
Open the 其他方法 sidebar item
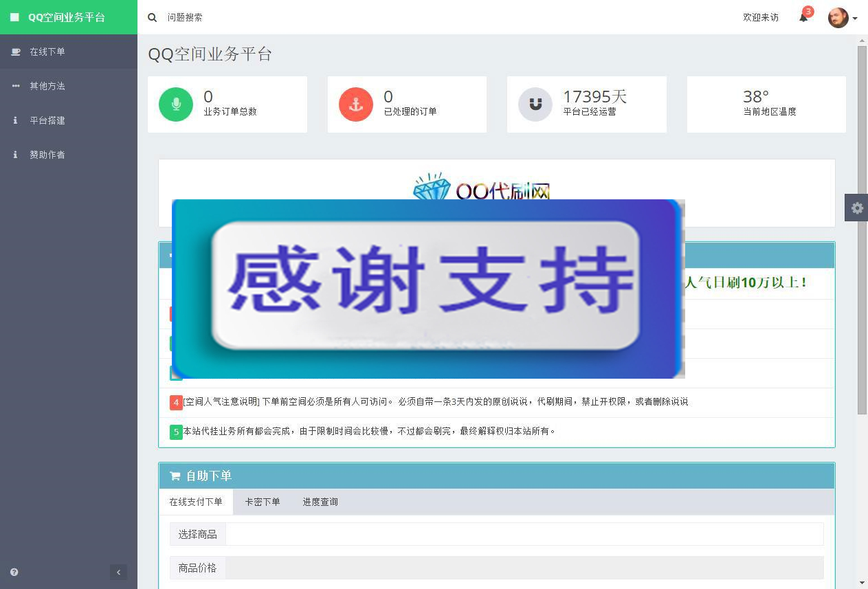click(69, 86)
